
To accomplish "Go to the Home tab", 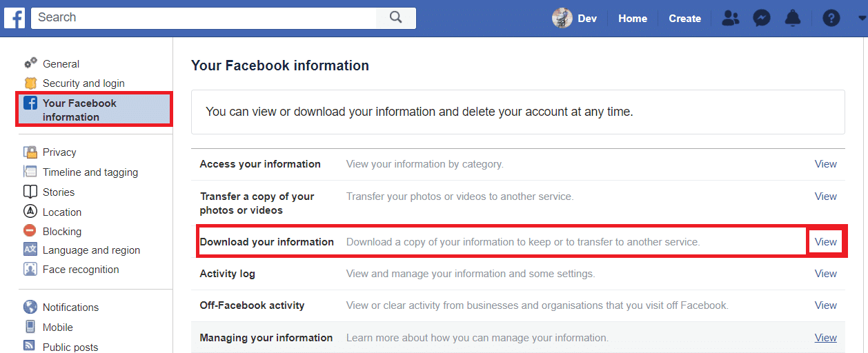I will click(632, 19).
